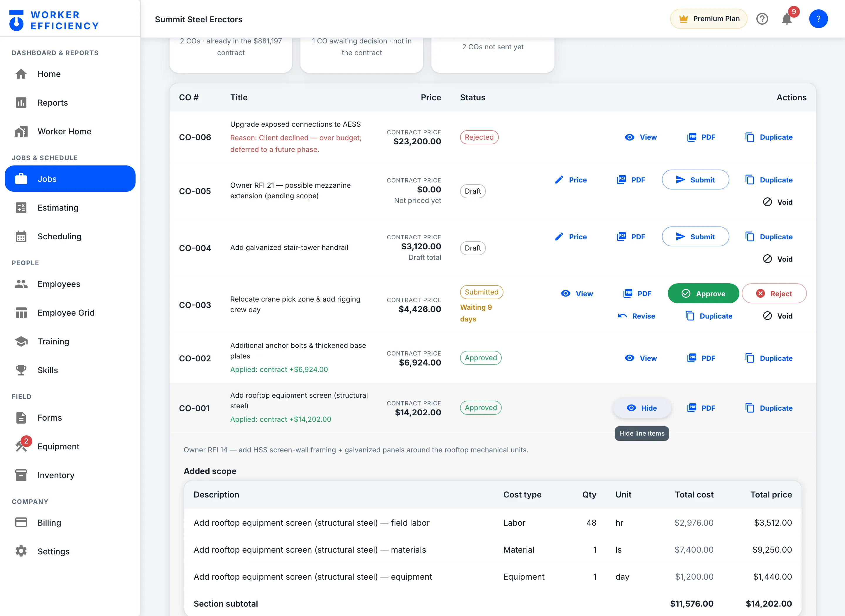Void CO-004

778,259
